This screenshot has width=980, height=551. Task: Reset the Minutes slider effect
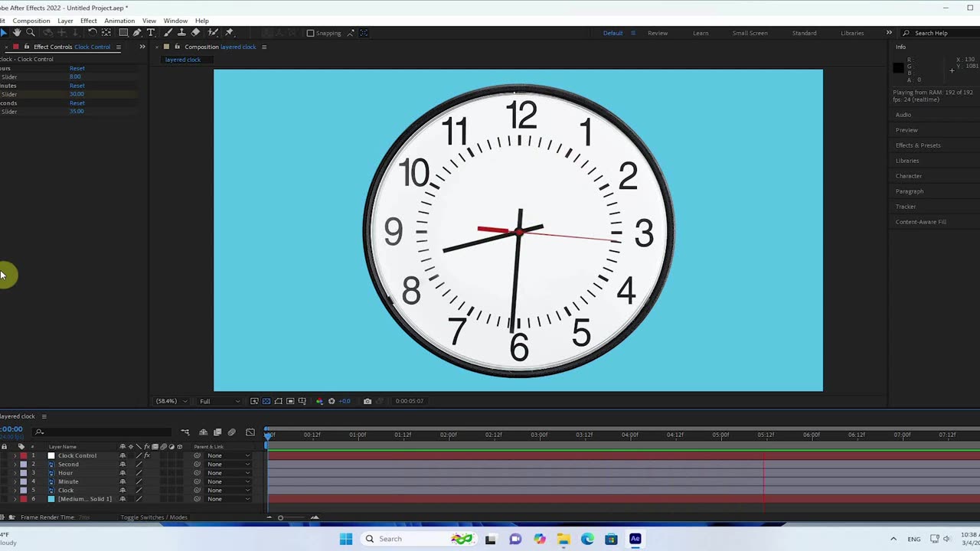[77, 86]
